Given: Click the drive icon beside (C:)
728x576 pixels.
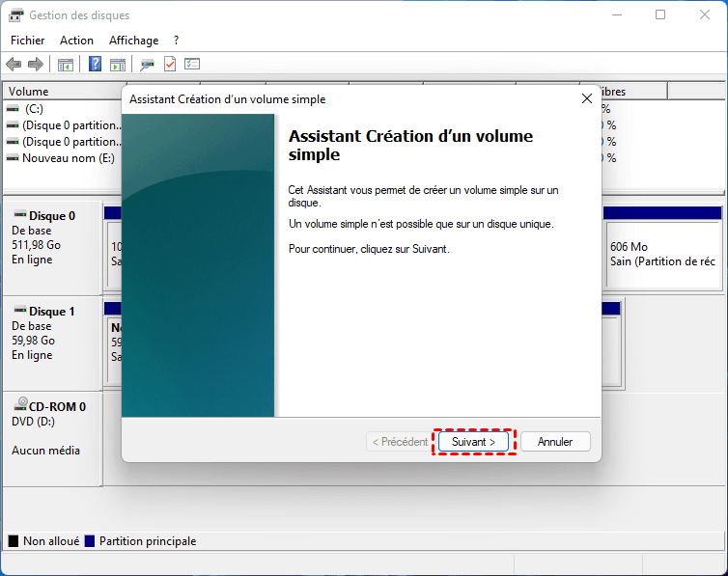Looking at the screenshot, I should (x=13, y=108).
